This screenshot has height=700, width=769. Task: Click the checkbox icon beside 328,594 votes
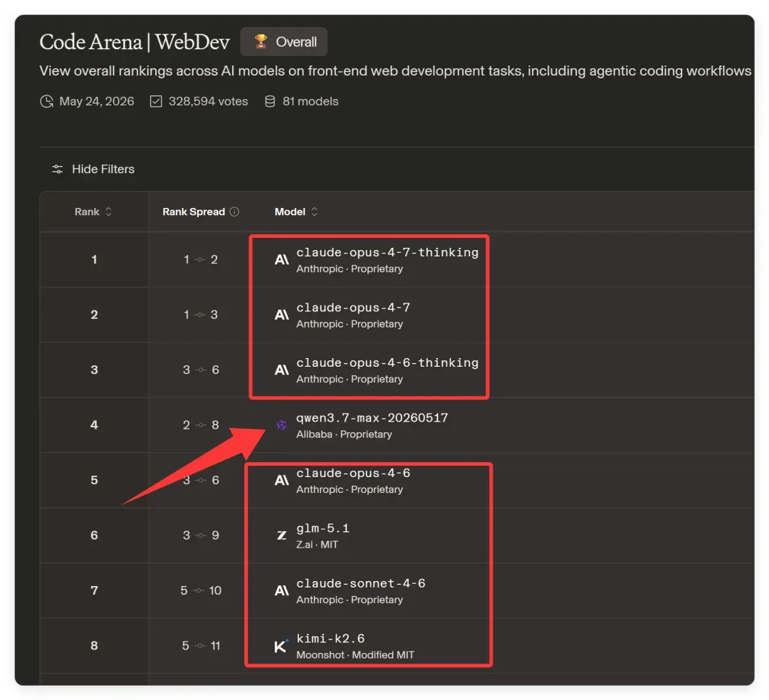156,102
